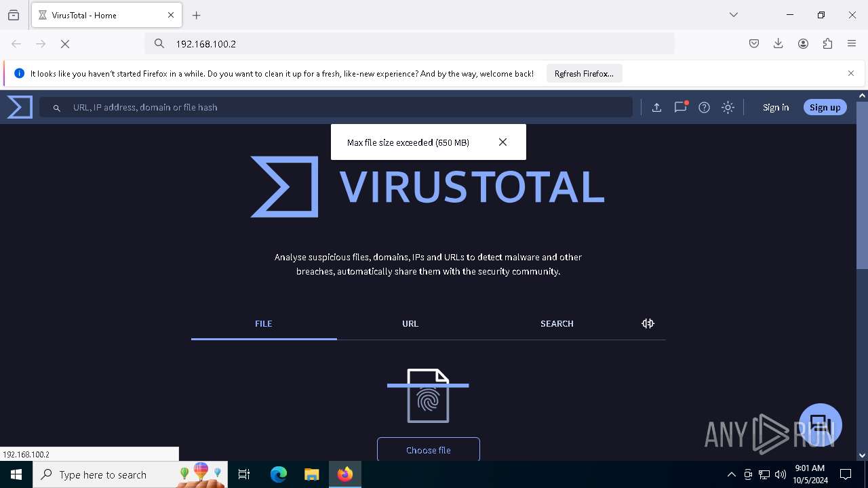Click the Type here to search box
Viewport: 868px width, 488px height.
130,474
